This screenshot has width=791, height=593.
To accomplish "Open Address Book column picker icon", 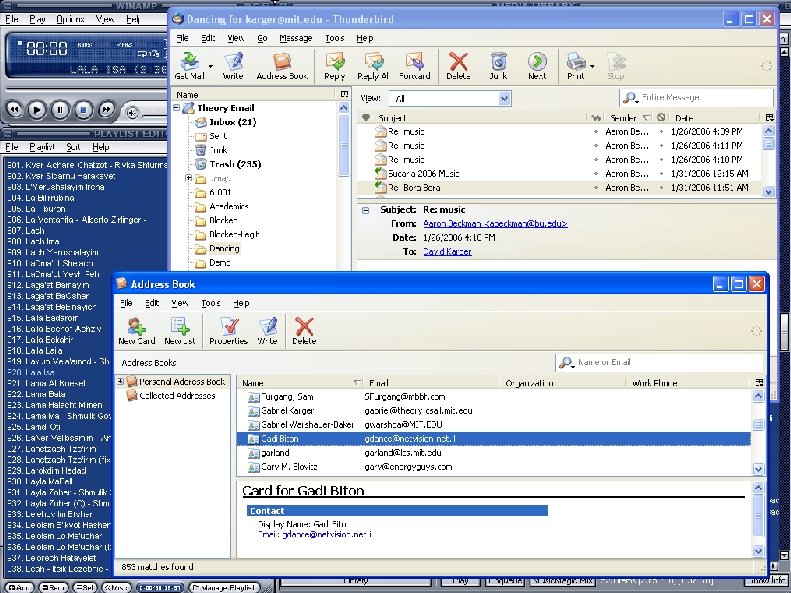I will (x=759, y=383).
